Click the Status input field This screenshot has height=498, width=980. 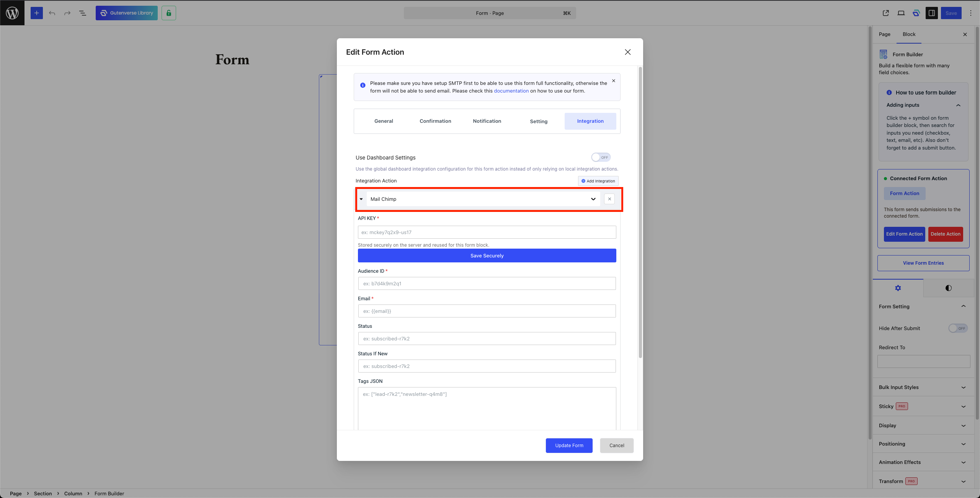tap(487, 339)
